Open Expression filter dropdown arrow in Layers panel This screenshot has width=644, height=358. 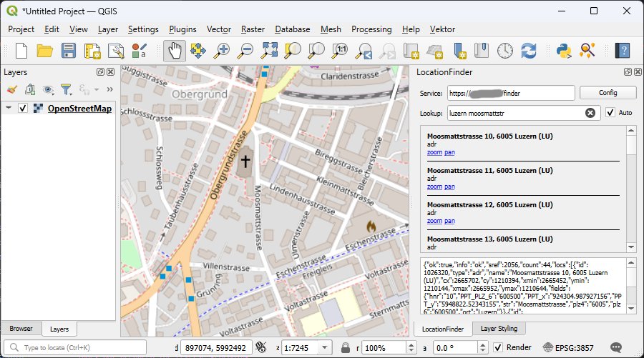96,89
